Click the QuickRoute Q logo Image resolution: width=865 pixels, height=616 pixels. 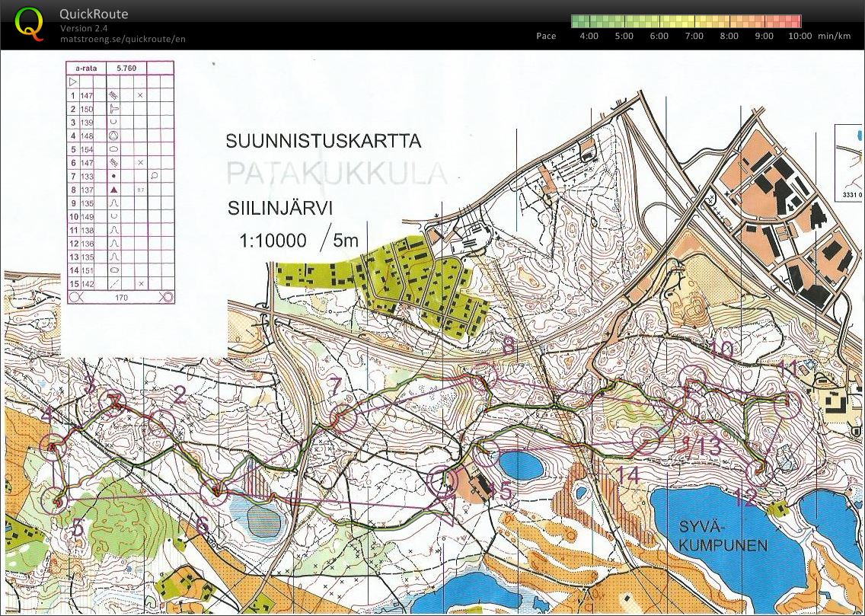pyautogui.click(x=29, y=23)
